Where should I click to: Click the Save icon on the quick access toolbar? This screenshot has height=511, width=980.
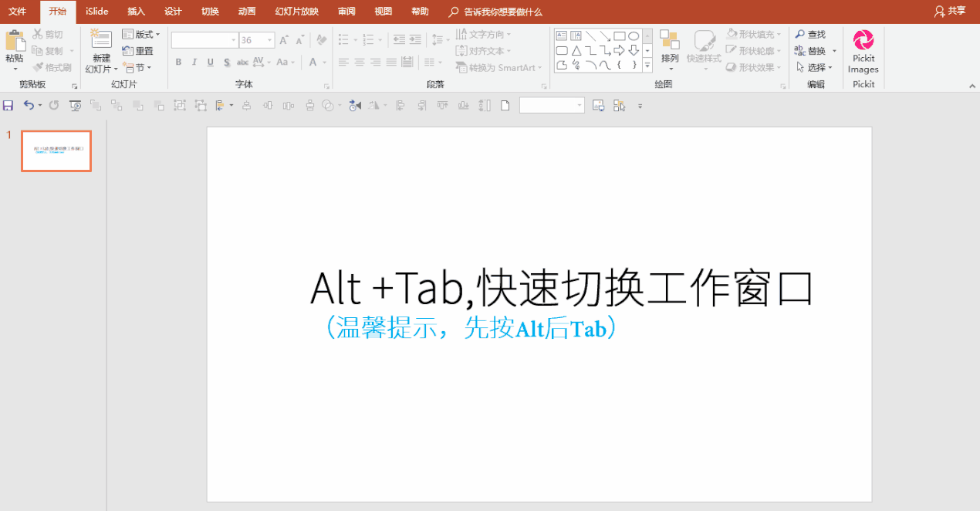click(8, 105)
